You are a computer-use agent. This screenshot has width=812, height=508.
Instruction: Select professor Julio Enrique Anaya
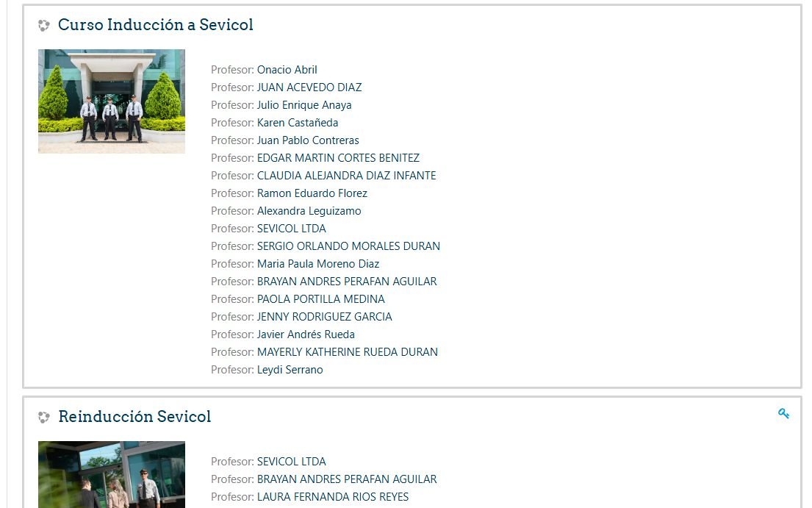point(304,104)
